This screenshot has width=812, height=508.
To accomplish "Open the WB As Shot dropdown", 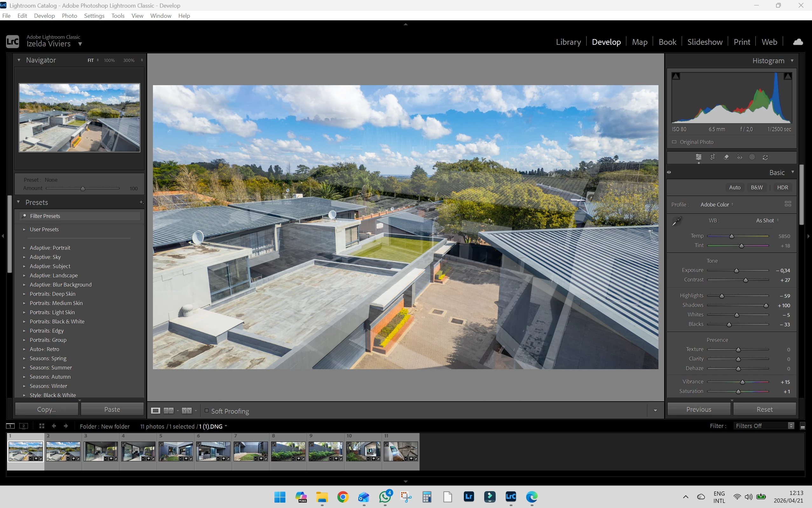I will pos(767,220).
